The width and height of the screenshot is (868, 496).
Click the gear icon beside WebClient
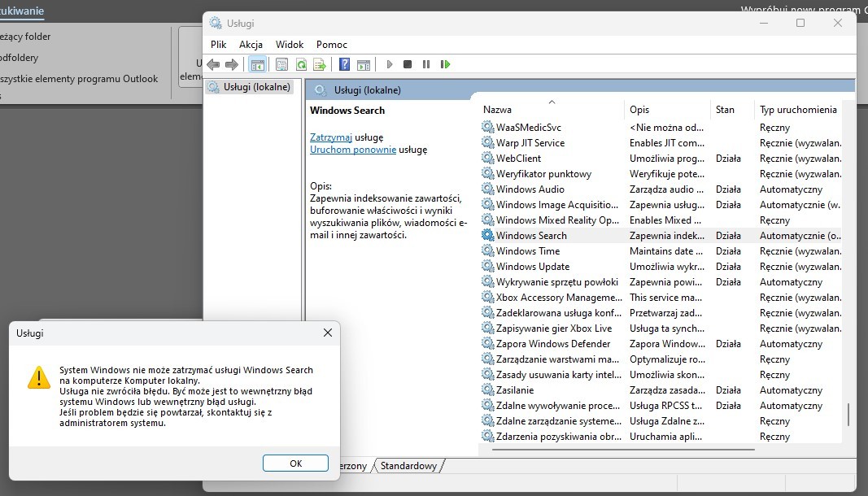[488, 158]
